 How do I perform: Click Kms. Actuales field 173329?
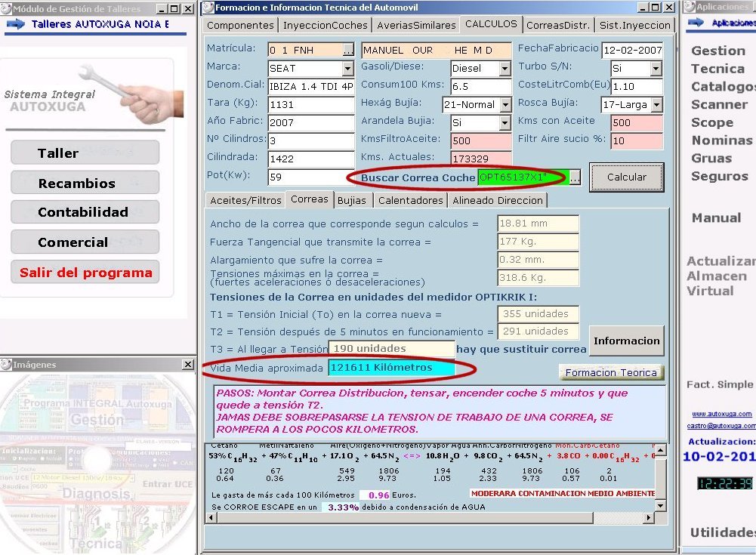tap(480, 159)
